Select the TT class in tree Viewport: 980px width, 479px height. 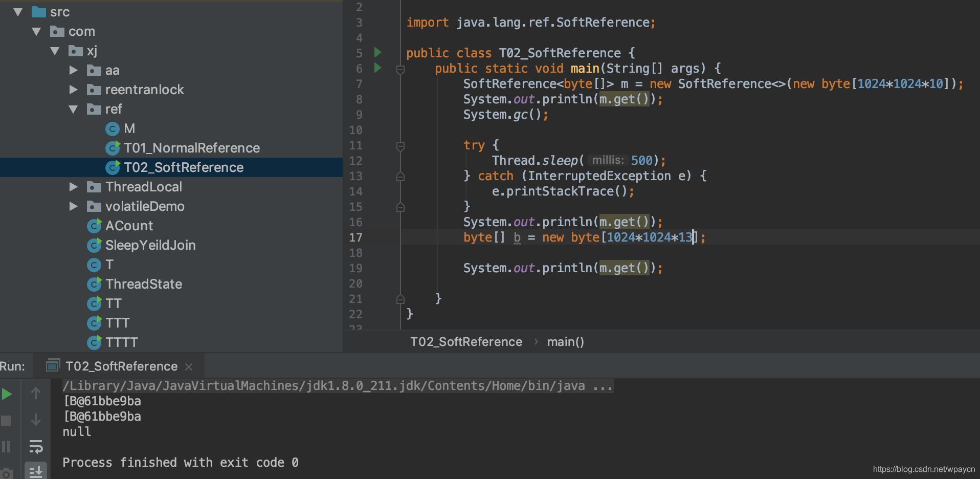tap(113, 303)
